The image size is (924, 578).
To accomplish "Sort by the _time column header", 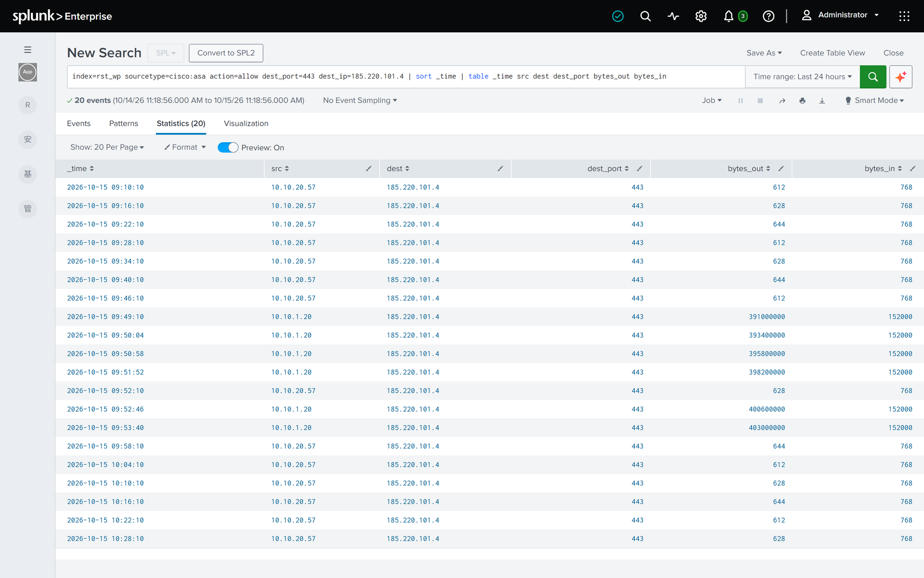I will pos(80,169).
